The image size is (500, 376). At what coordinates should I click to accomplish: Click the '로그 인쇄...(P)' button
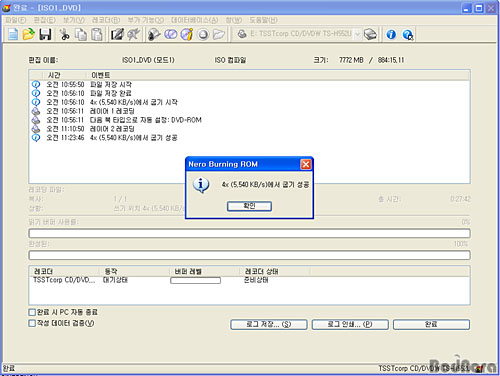pos(350,324)
